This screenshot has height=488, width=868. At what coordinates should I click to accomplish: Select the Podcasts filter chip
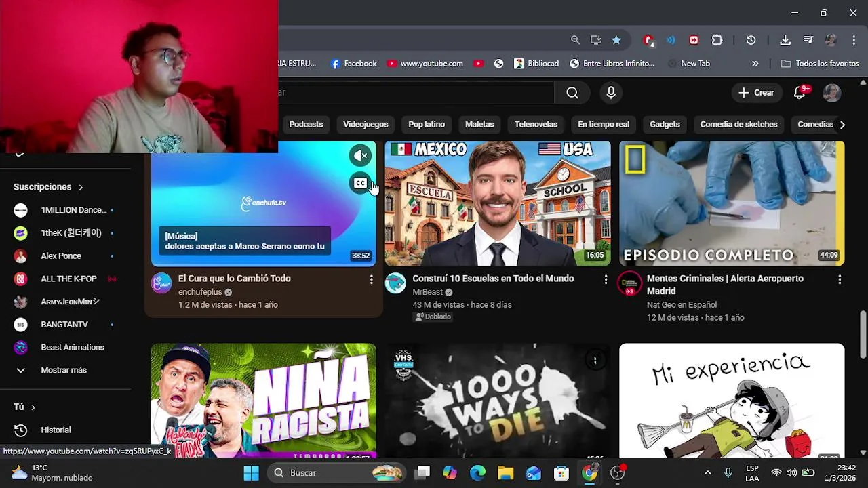pos(306,125)
